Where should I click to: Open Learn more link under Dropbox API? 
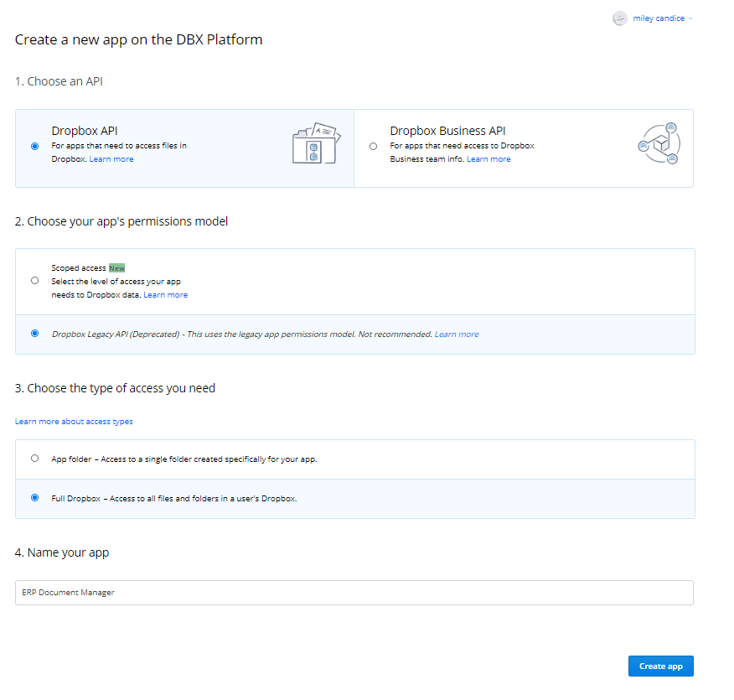tap(111, 159)
